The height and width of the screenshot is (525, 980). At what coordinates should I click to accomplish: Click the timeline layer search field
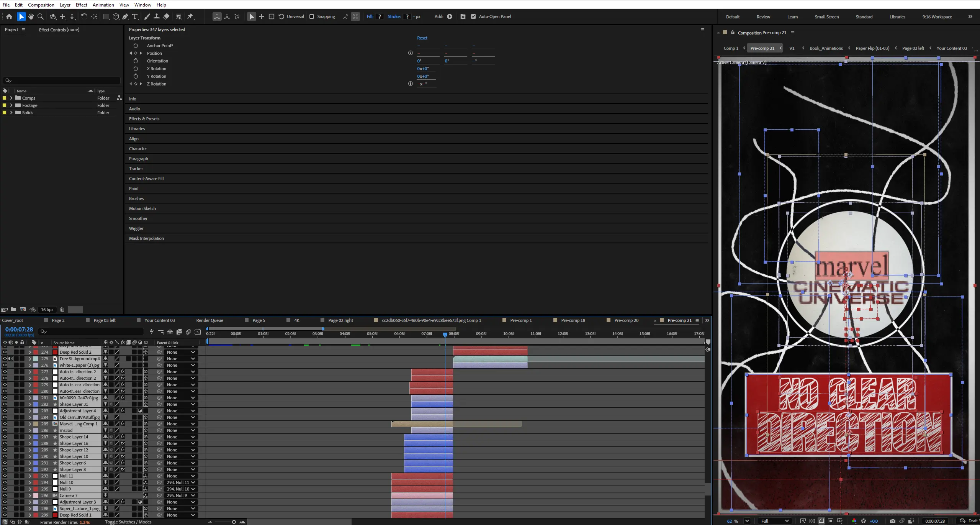click(91, 331)
